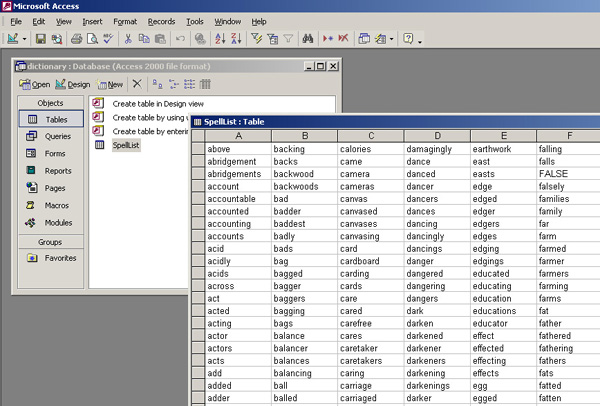Open the View menu

pos(64,21)
